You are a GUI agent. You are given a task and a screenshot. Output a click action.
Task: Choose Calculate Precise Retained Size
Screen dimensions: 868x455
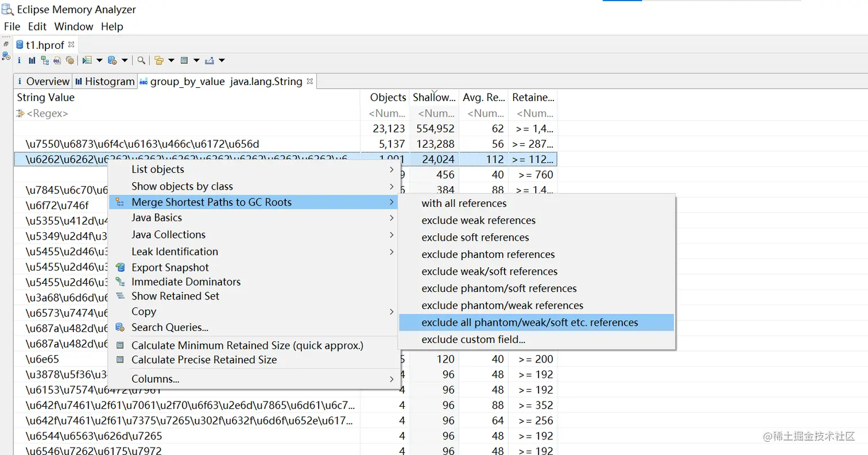(x=204, y=360)
